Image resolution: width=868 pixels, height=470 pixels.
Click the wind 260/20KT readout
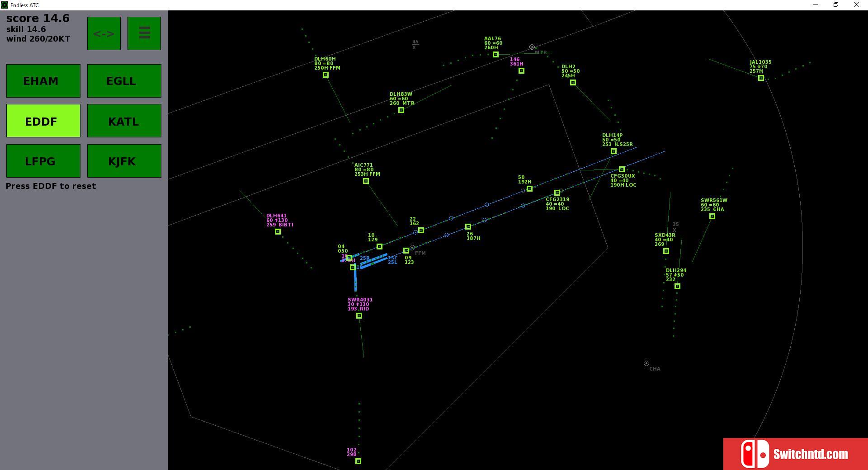pyautogui.click(x=38, y=39)
